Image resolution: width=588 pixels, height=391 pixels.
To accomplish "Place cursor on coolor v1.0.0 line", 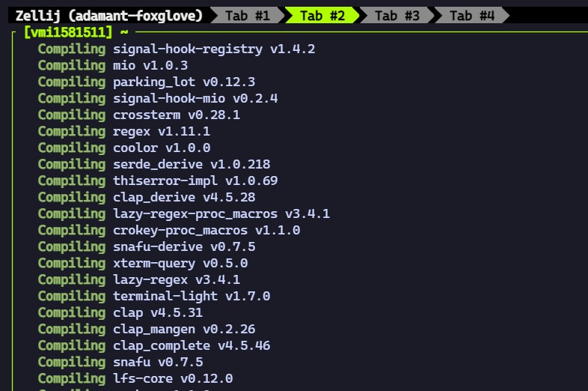I will (161, 148).
